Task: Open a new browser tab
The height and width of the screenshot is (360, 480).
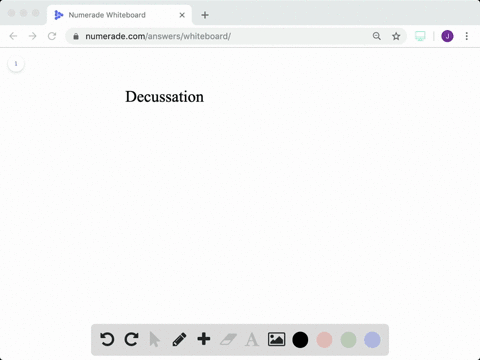Action: click(x=205, y=15)
